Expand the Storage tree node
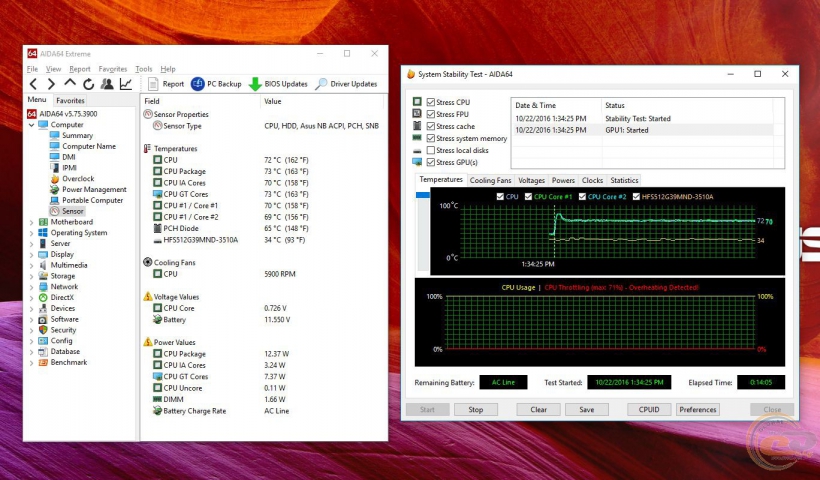Viewport: 820px width, 480px height. [31, 276]
